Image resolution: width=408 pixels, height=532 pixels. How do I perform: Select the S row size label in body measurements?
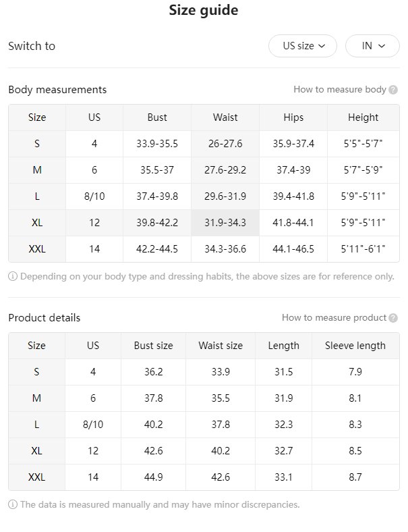(37, 144)
